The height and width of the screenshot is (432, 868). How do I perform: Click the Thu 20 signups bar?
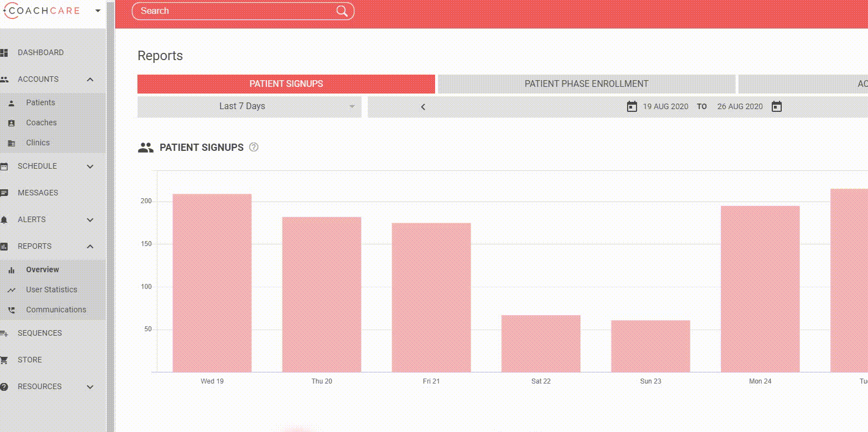(322, 294)
